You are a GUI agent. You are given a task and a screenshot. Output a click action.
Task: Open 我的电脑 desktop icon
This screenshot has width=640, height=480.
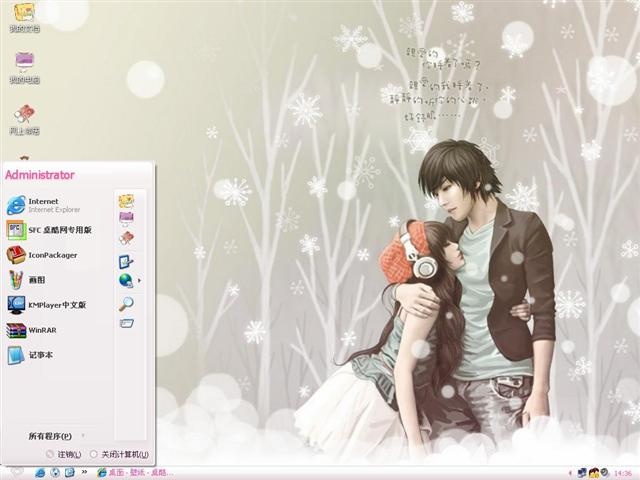point(24,67)
